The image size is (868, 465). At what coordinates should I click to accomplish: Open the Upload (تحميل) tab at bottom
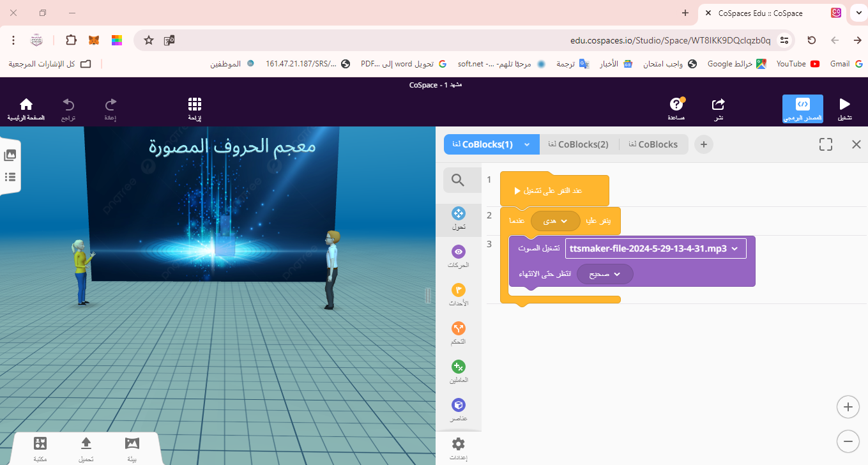pos(86,450)
